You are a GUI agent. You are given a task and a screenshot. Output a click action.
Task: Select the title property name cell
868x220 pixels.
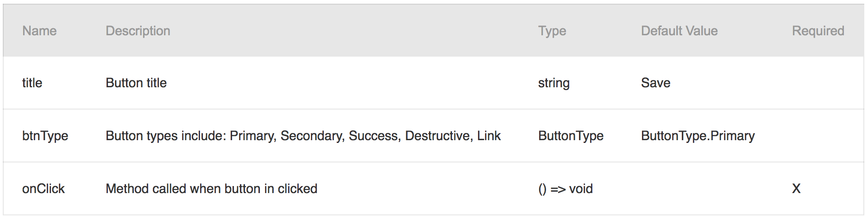coord(32,83)
